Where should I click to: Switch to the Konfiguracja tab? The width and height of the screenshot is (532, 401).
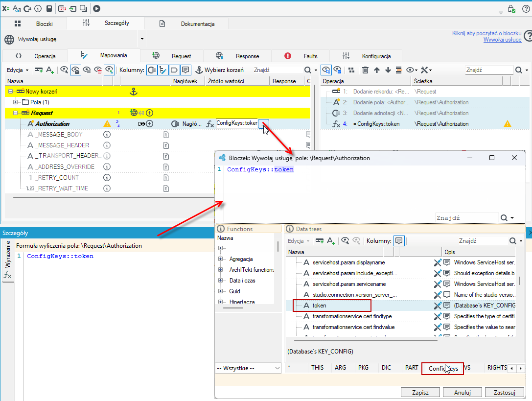pyautogui.click(x=366, y=56)
